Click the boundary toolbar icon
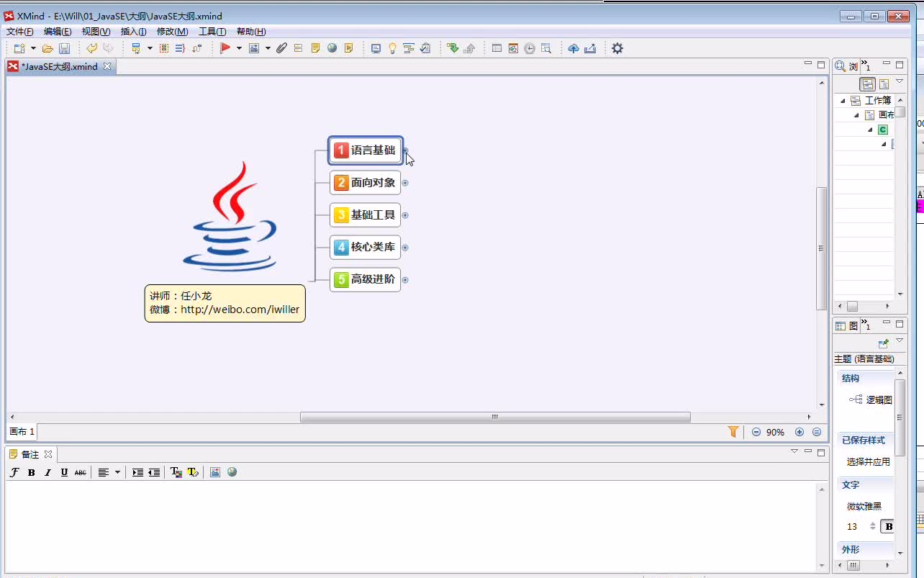Screen dimensions: 924x578 (164, 48)
